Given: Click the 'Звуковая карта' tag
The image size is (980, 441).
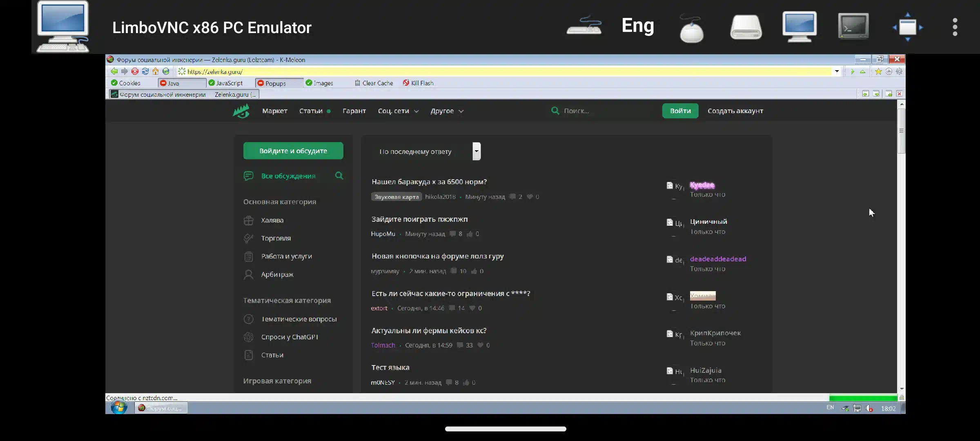Looking at the screenshot, I should point(396,197).
